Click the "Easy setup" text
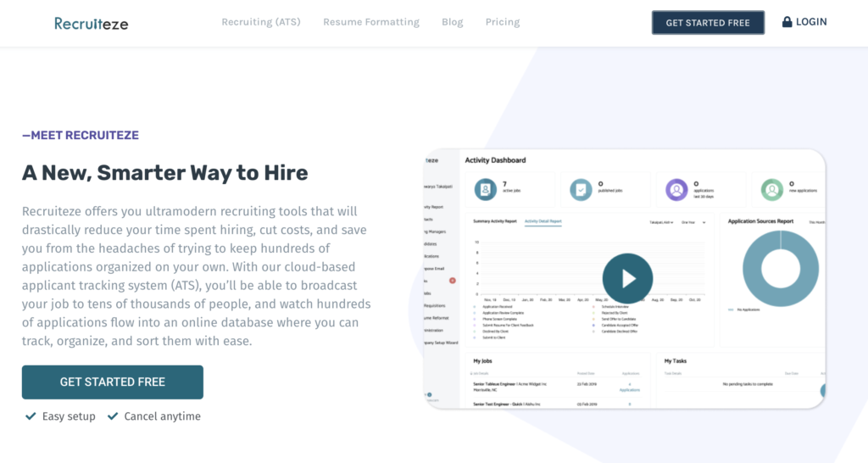Screen dimensions: 868x463 tap(69, 416)
